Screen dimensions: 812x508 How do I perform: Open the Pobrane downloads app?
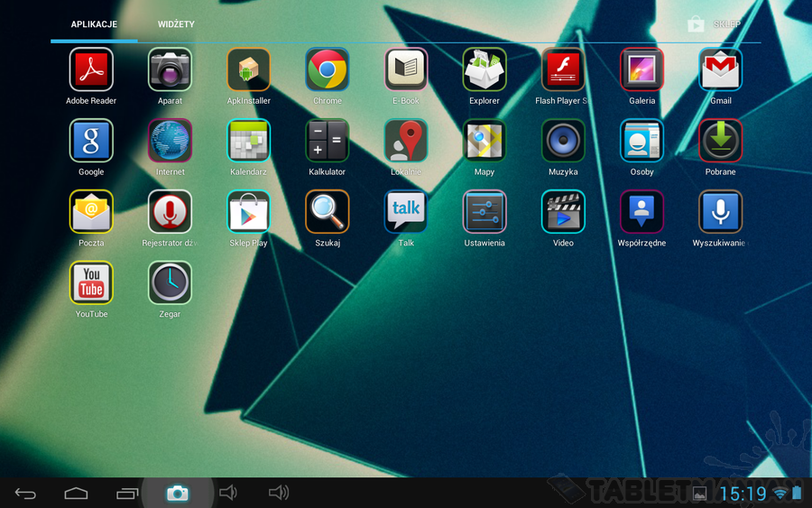(x=720, y=141)
